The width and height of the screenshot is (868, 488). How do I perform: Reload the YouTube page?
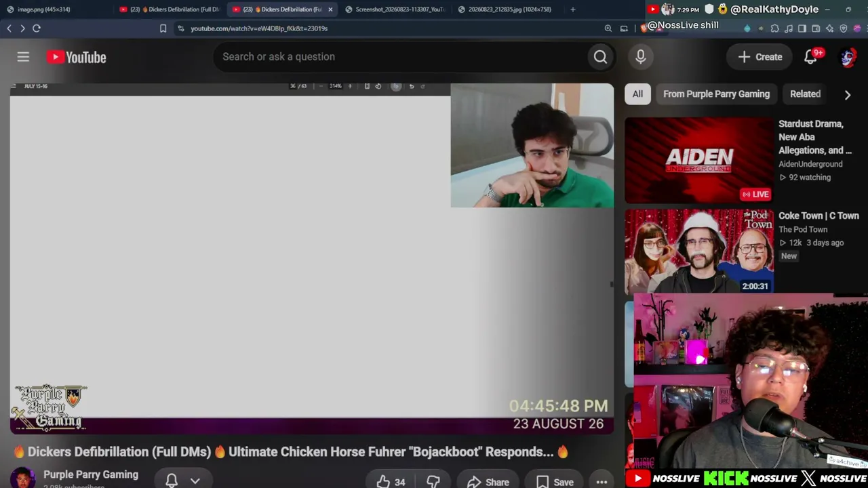tap(37, 28)
